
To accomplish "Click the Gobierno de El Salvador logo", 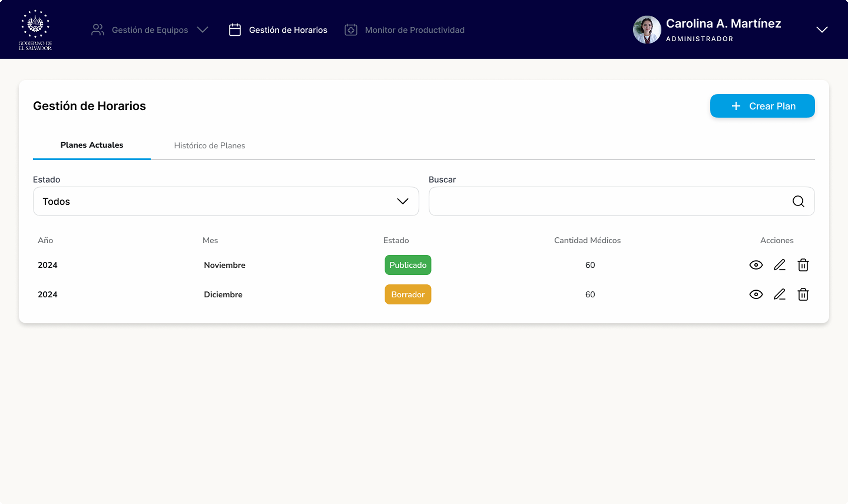I will [35, 29].
